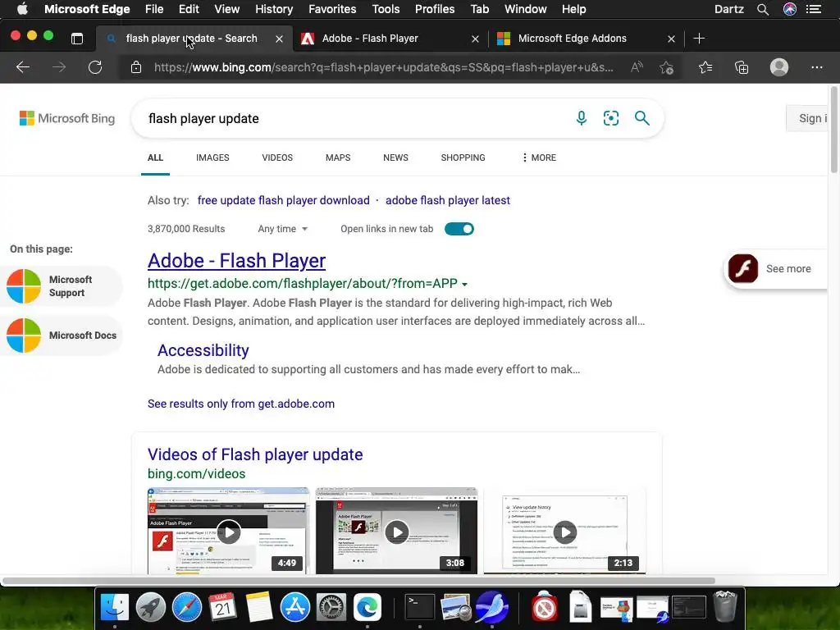
Task: Play the 4:49 video thumbnail
Action: tap(229, 532)
